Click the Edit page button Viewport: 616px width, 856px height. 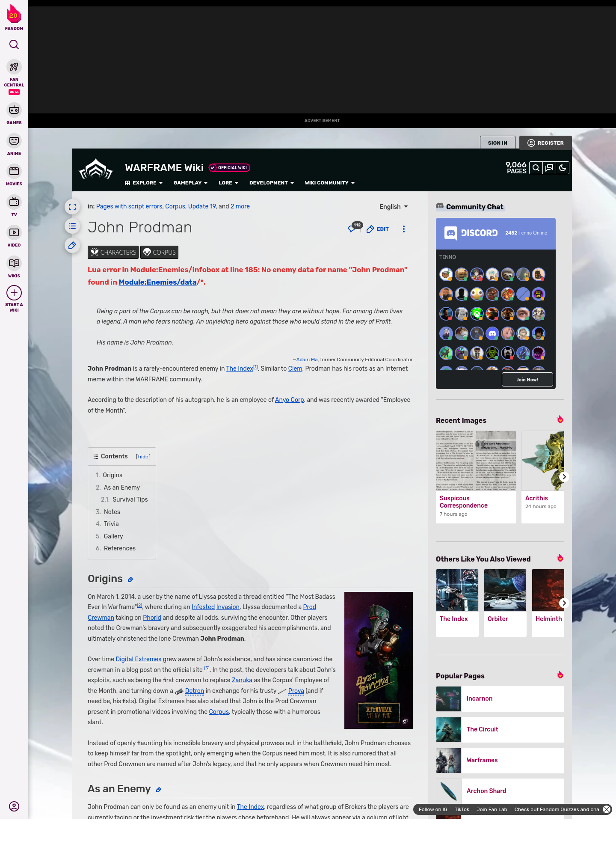point(378,229)
